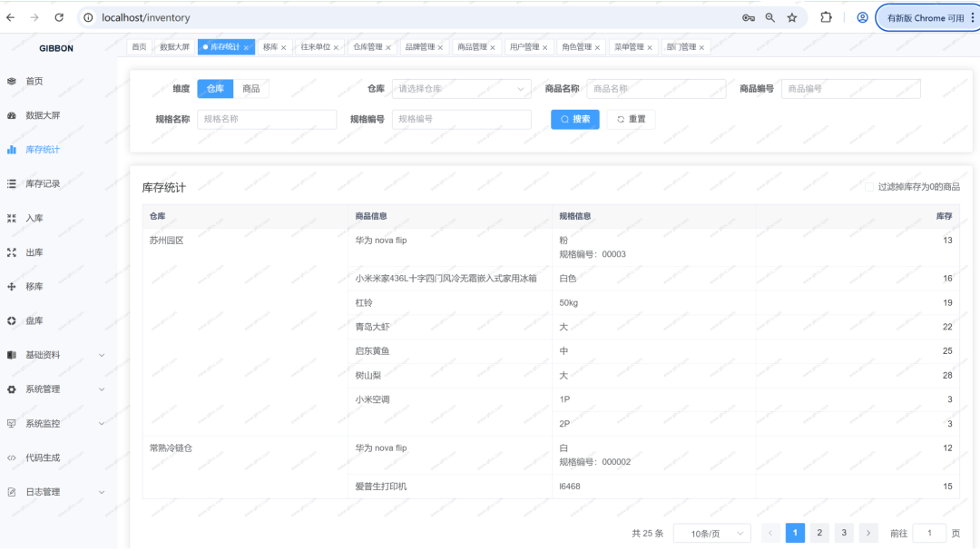Click the site info icon in address bar
The image size is (980, 551).
coord(88,17)
